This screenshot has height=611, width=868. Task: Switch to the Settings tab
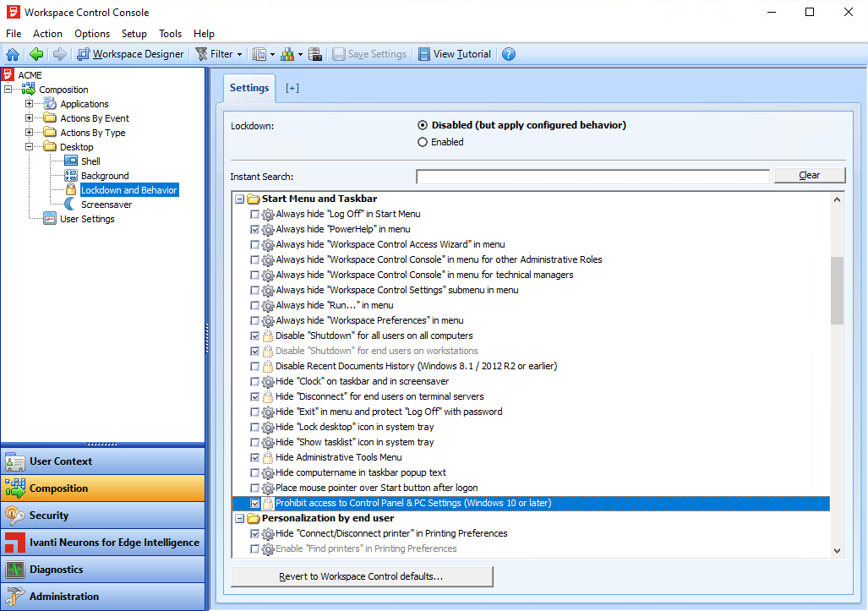click(249, 88)
